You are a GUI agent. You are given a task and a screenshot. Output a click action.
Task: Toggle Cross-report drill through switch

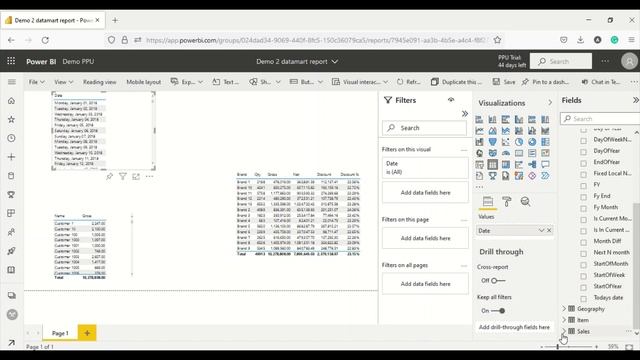pyautogui.click(x=498, y=280)
